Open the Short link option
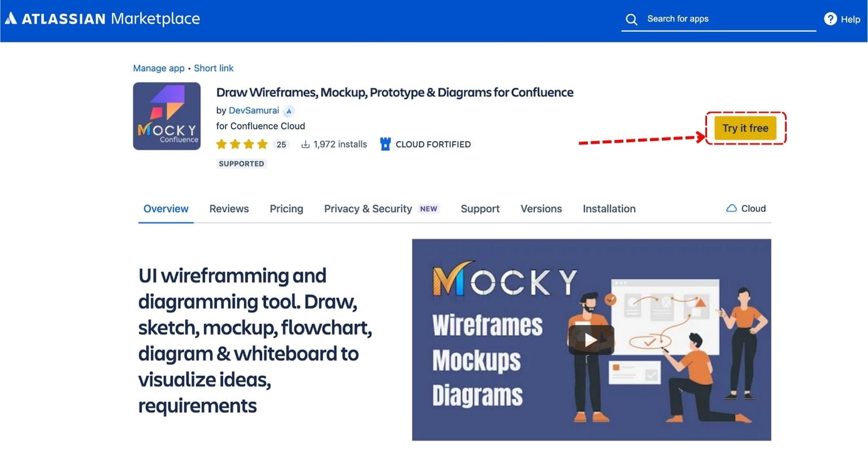868x465 pixels. coord(214,68)
